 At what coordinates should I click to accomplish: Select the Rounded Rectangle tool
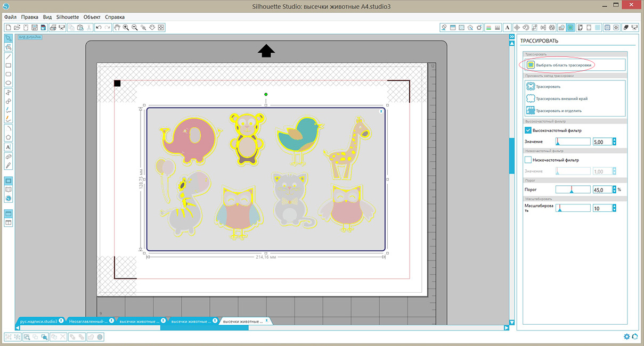[x=9, y=74]
